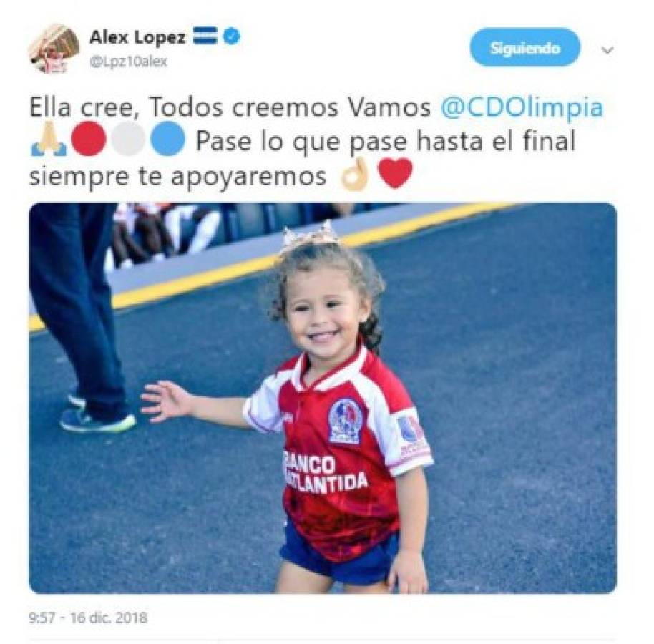Click the red circle emoji
Image resolution: width=654 pixels, height=644 pixels.
[89, 140]
